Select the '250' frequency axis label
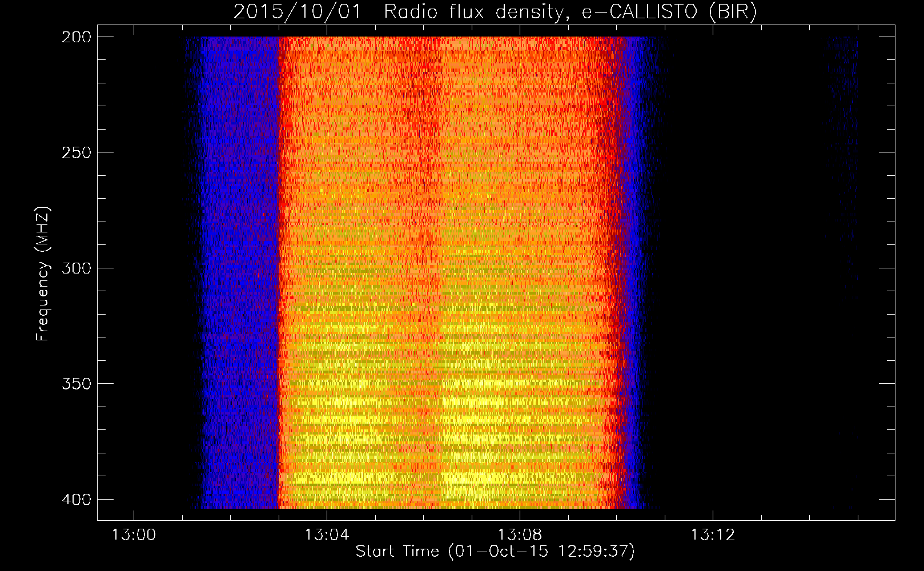The width and height of the screenshot is (924, 571). [x=76, y=152]
